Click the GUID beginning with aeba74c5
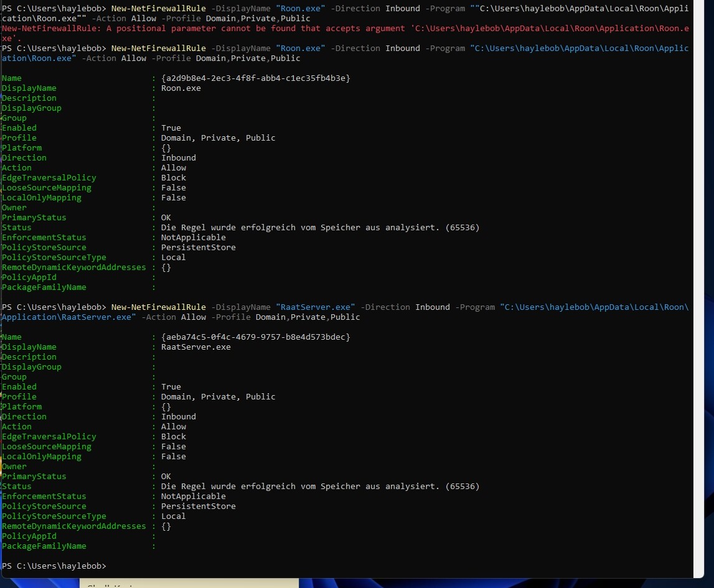714x588 pixels. tap(255, 337)
